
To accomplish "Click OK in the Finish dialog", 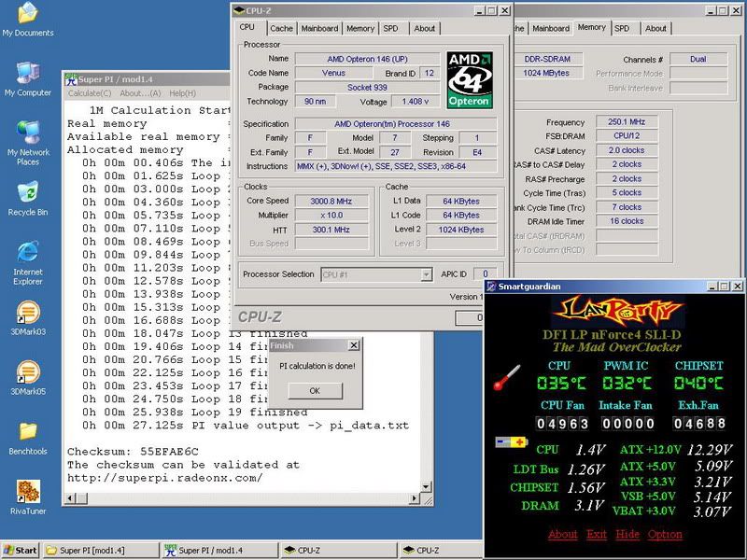I will click(314, 390).
